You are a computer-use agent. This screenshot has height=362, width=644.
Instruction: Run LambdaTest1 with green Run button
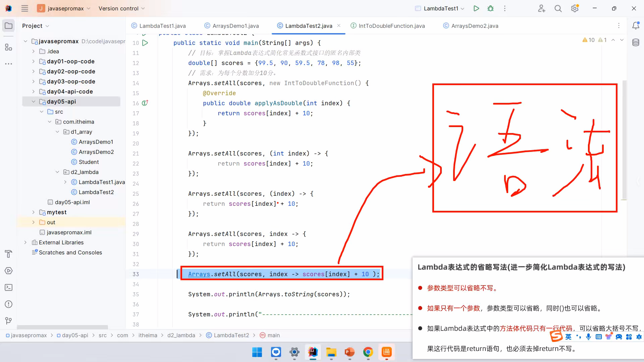point(476,8)
